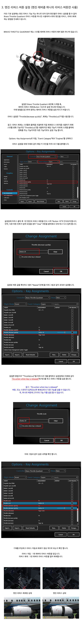Open cockpit photo captioned 엔진 리버스 상태
This screenshot has width=82, height=644.
(61, 578)
